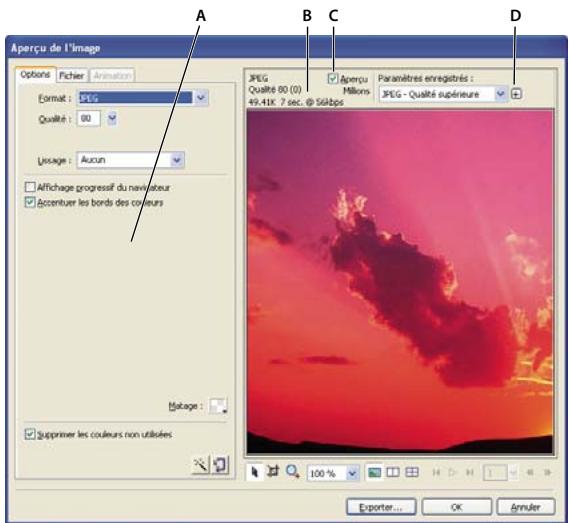Open the frame number dropdown
Screen dimensions: 570x523
pos(513,473)
